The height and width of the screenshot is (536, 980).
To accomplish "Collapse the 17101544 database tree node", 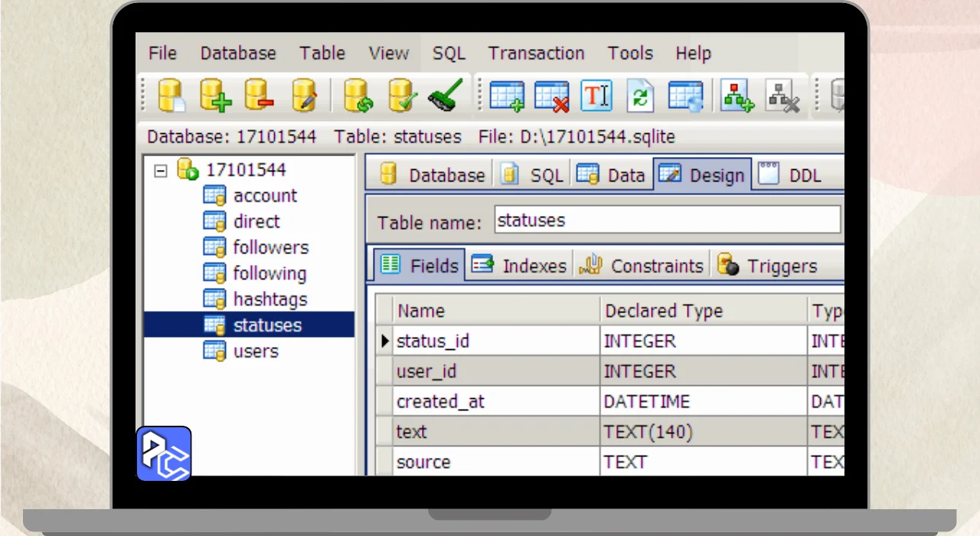I will 161,171.
